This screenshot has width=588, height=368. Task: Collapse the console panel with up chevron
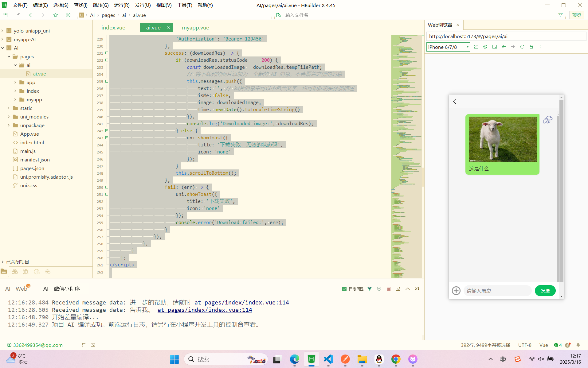(x=408, y=289)
